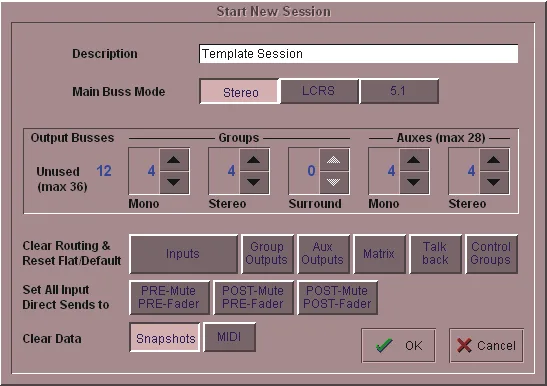Click the Stereo Auxes value 4

[x=471, y=171]
